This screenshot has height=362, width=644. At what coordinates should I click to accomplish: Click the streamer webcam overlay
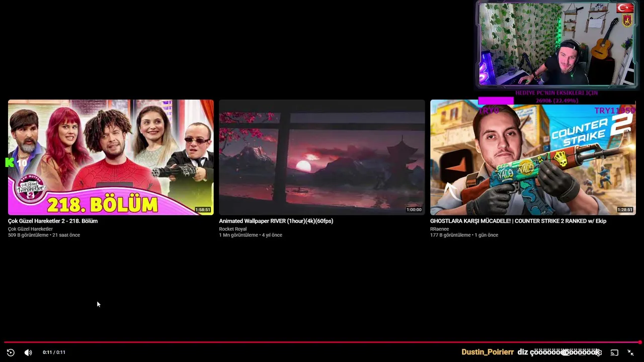pyautogui.click(x=557, y=44)
